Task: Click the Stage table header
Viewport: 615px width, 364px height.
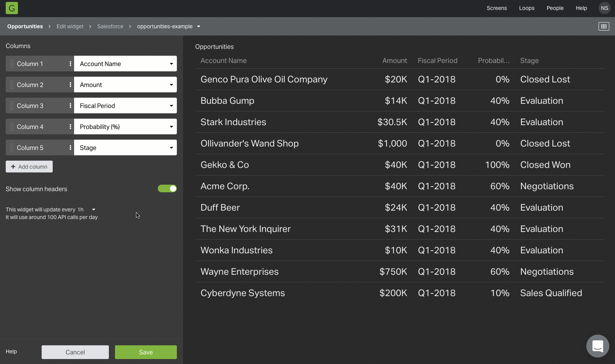Action: pyautogui.click(x=529, y=61)
